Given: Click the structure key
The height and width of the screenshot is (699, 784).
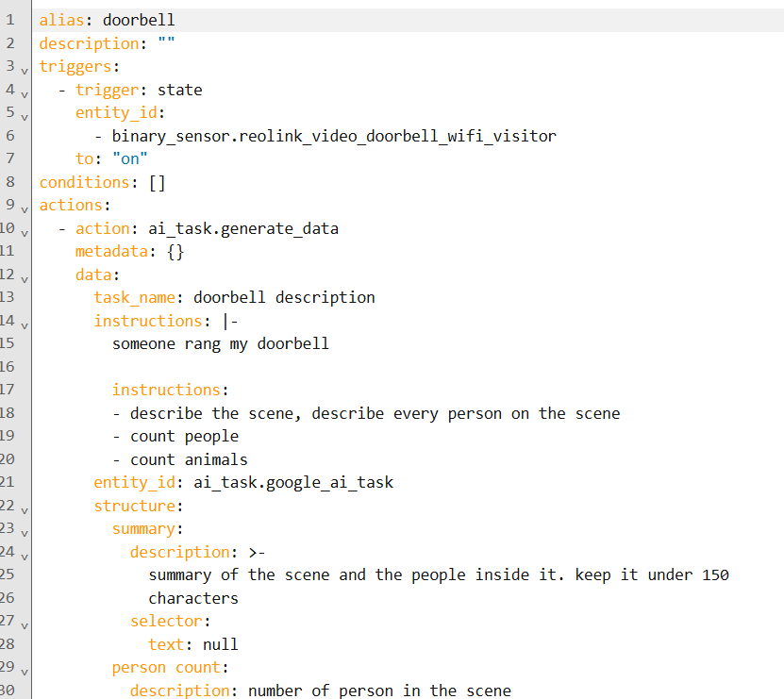Looking at the screenshot, I should pyautogui.click(x=135, y=506).
